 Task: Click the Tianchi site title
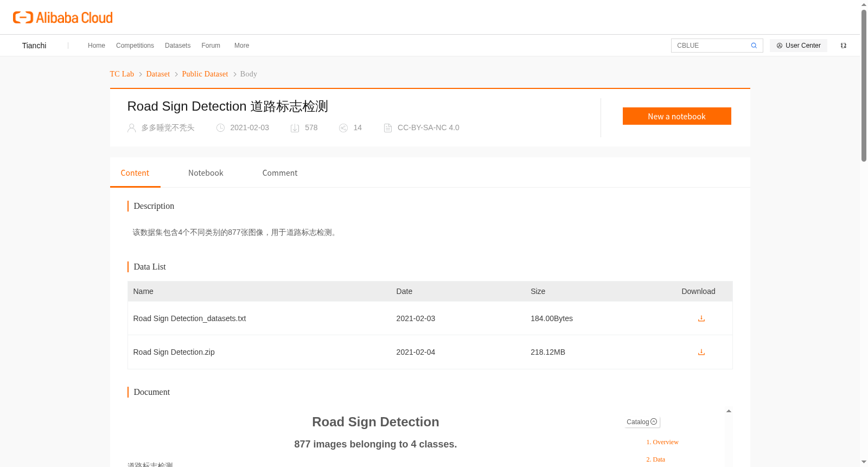pos(34,46)
